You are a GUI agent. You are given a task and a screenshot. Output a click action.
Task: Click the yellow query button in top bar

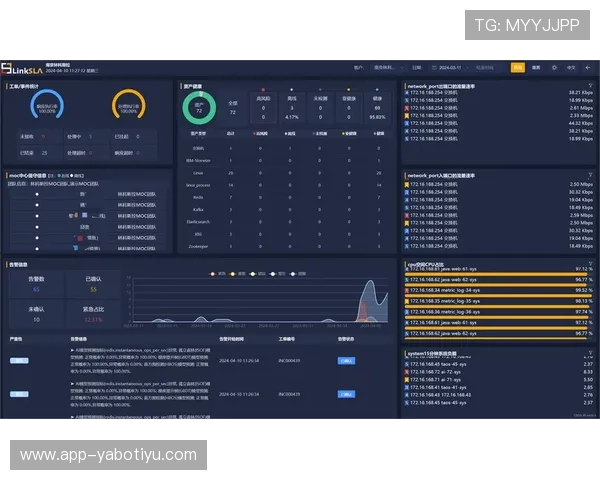(517, 68)
